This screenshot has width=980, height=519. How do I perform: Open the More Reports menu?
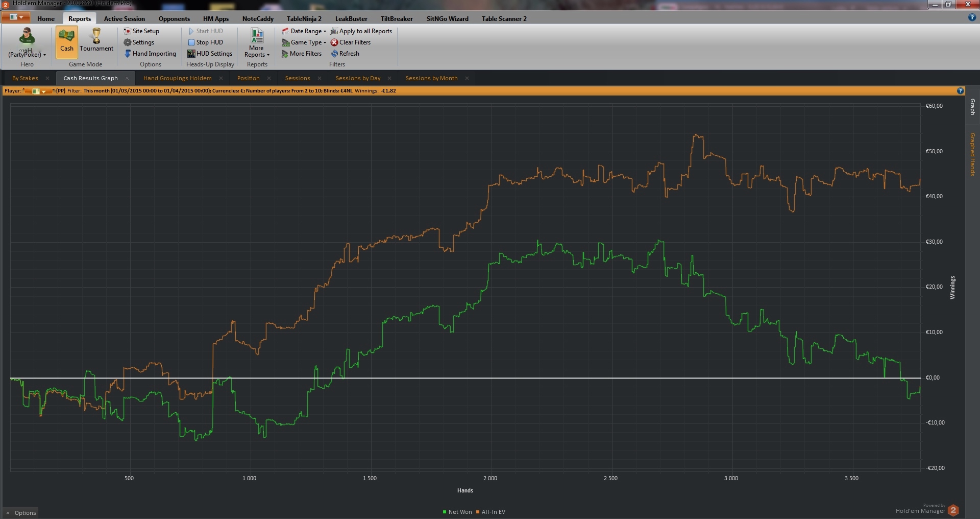click(257, 43)
